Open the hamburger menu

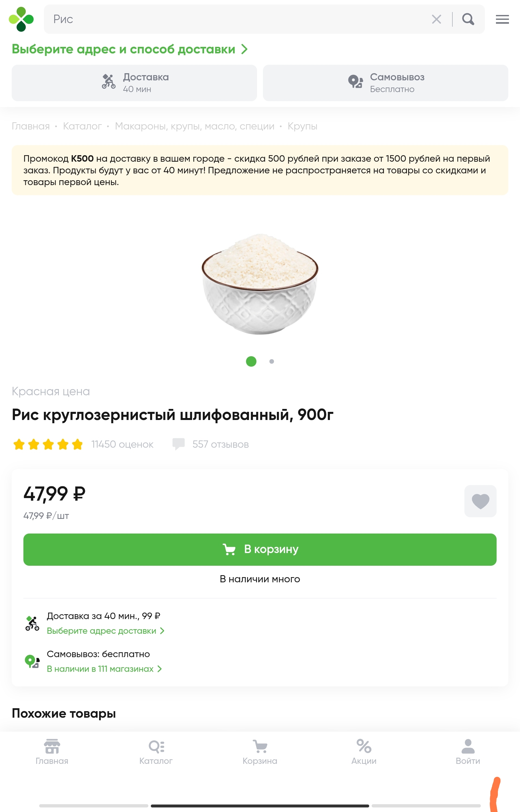502,19
